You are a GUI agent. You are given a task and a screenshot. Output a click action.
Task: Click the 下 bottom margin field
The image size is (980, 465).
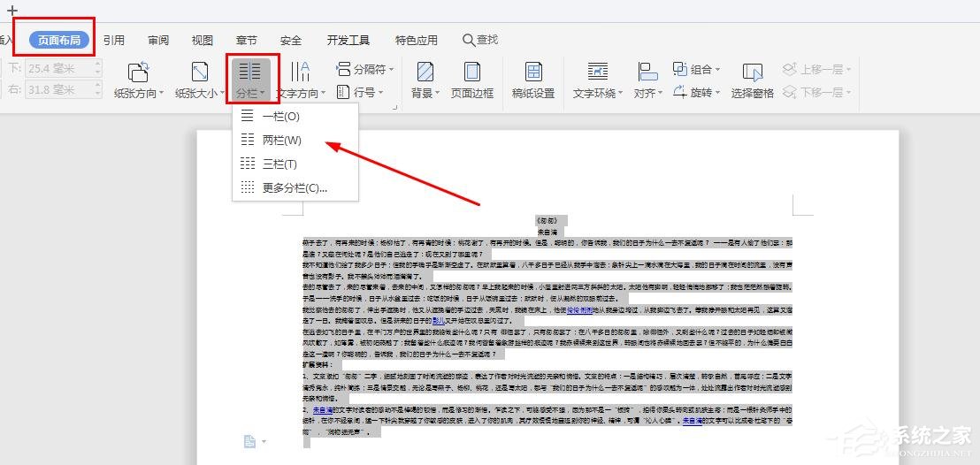point(58,68)
